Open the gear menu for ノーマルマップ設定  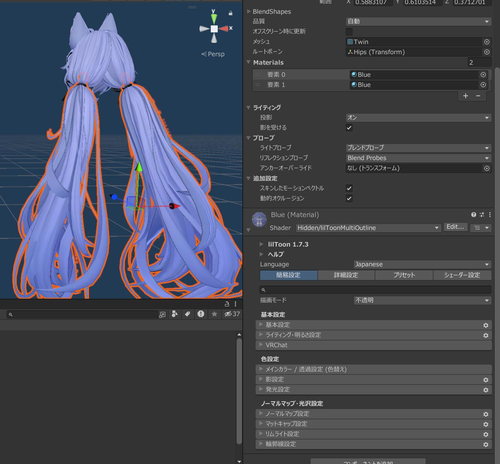[486, 414]
